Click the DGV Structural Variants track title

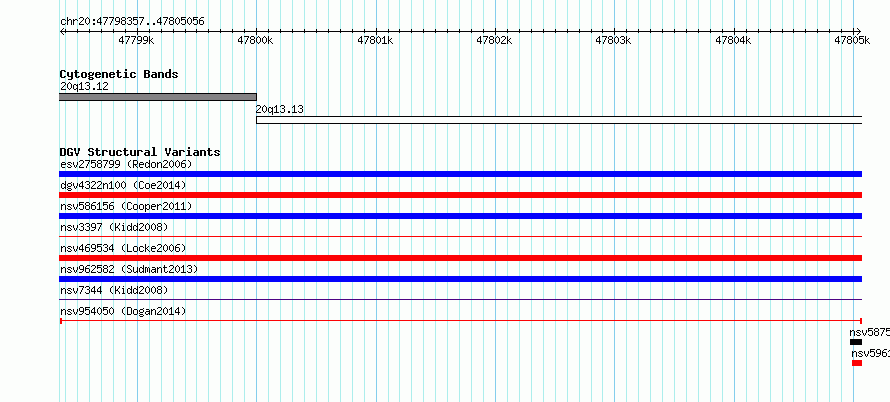(x=140, y=152)
